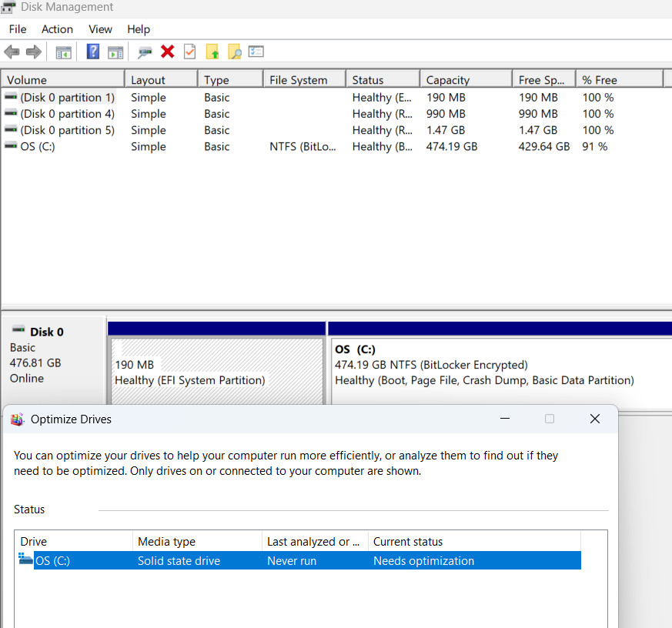Image resolution: width=672 pixels, height=628 pixels.
Task: Click the blue Help question mark icon
Action: [92, 52]
